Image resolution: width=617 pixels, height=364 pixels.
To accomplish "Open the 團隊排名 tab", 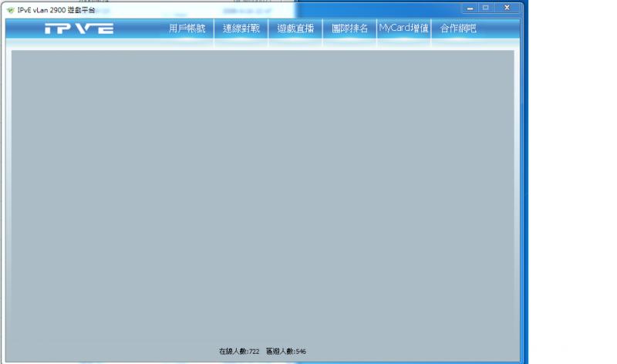I will (x=350, y=29).
